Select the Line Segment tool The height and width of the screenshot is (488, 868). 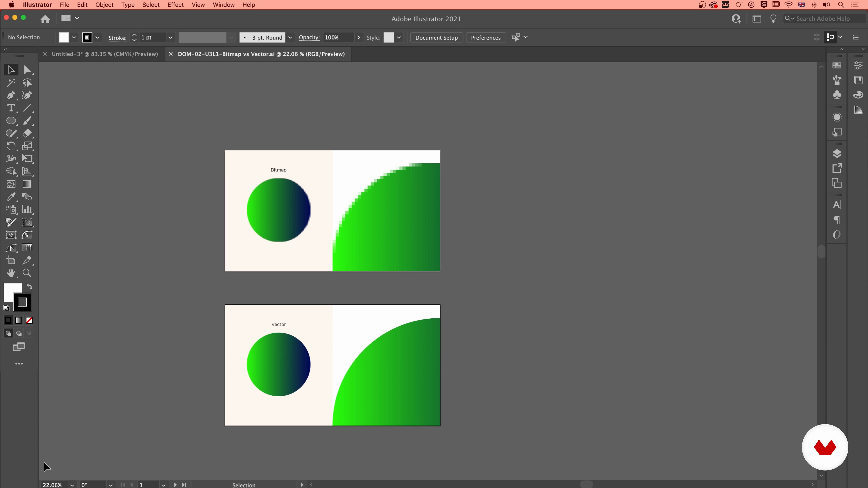(27, 108)
